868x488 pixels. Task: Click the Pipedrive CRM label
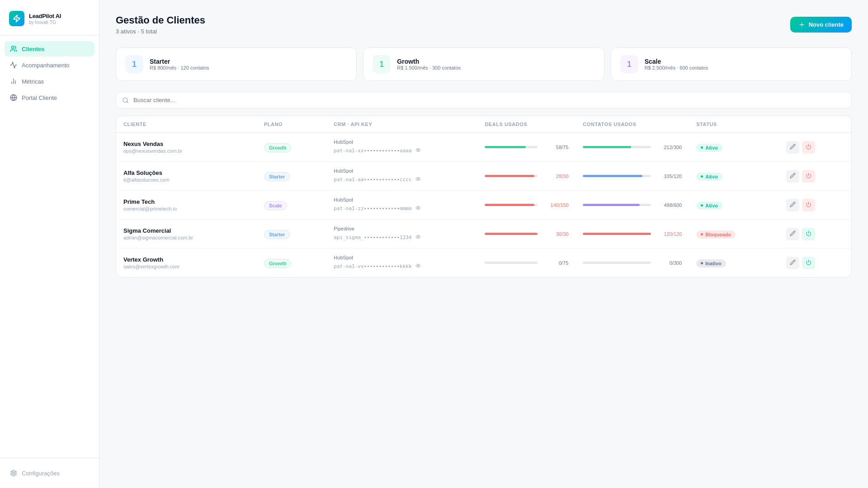(x=344, y=229)
